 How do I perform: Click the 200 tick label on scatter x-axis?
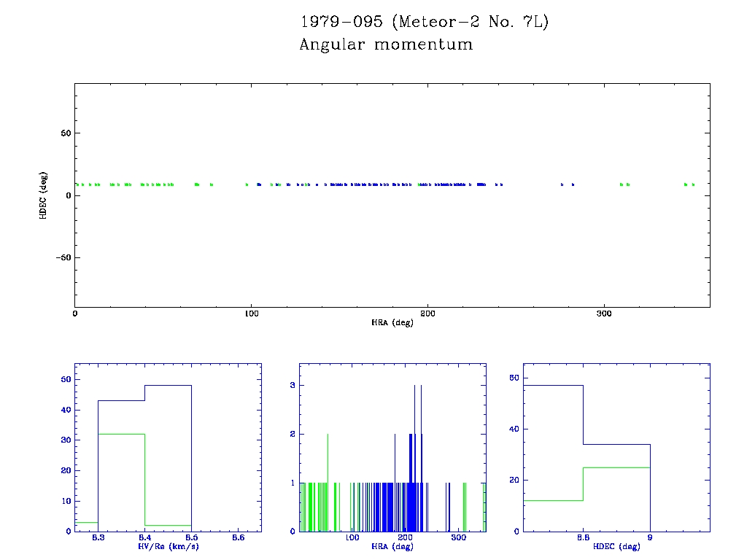point(427,314)
